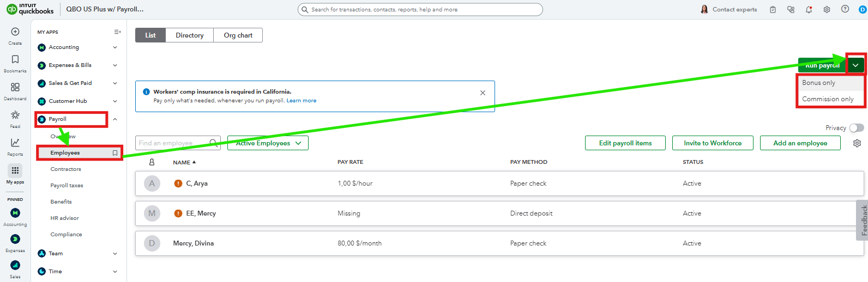
Task: Switch to the Org chart tab
Action: 238,35
